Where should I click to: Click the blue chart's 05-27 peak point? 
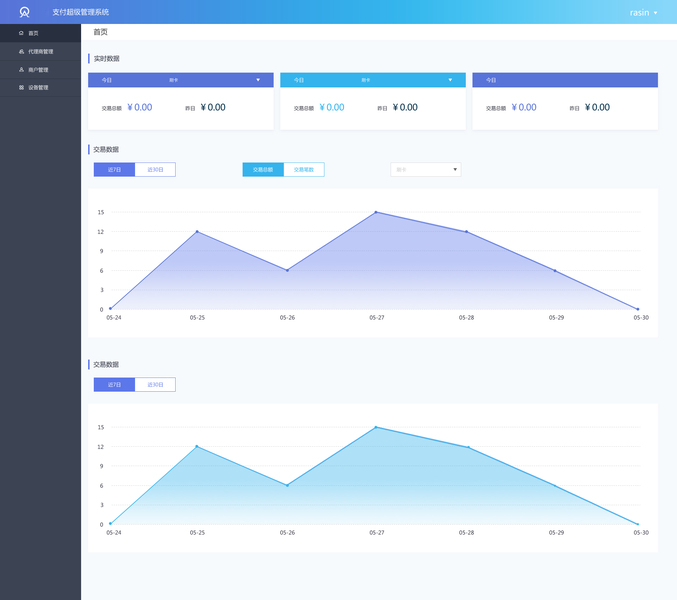pos(376,427)
